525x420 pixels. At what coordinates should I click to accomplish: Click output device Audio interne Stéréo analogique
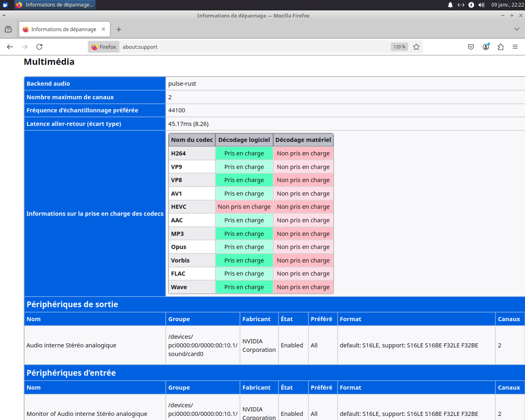coord(71,345)
